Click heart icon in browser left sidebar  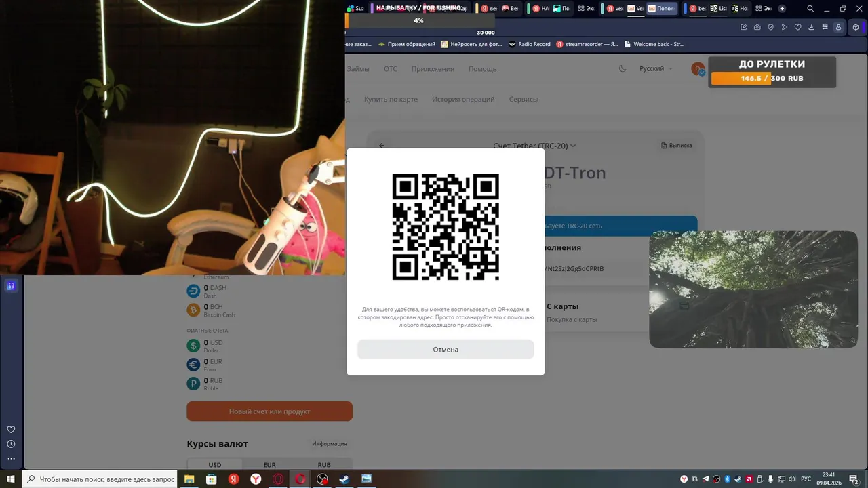(x=11, y=430)
